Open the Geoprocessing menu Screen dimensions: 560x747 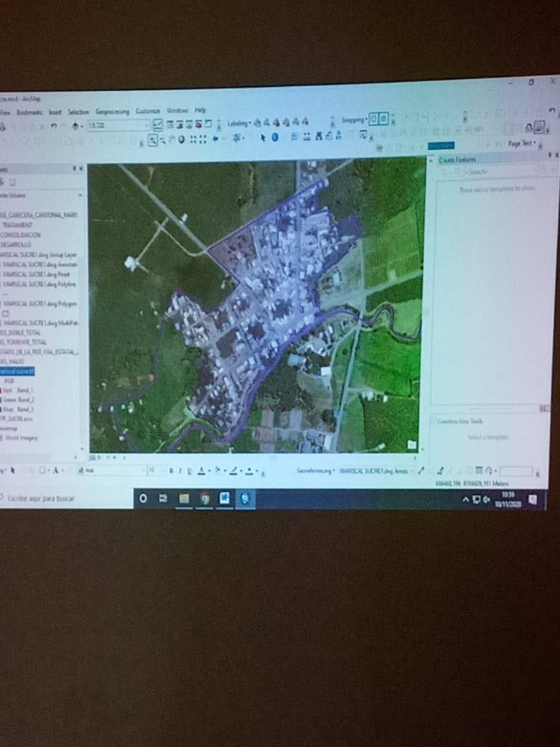click(113, 112)
